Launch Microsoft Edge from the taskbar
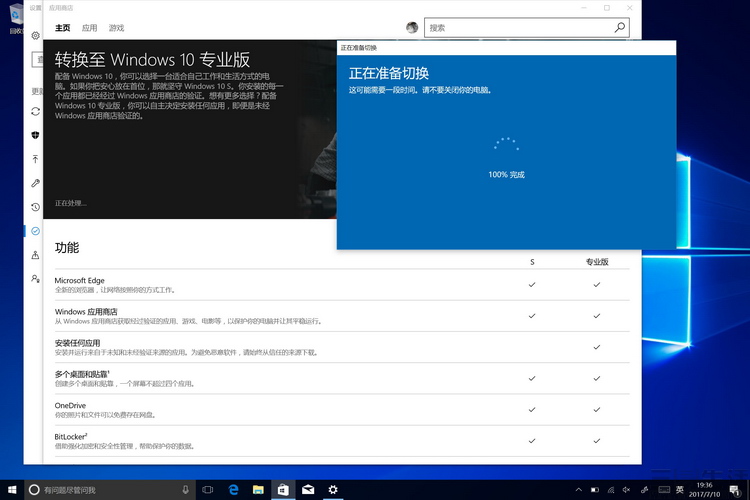This screenshot has width=750, height=500. [x=233, y=489]
